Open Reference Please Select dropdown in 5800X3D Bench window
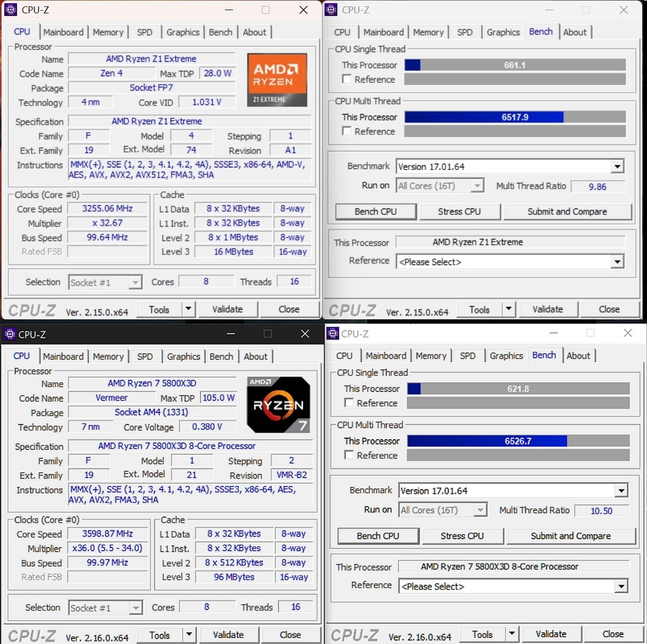Screen dimensions: 647x644 (621, 586)
